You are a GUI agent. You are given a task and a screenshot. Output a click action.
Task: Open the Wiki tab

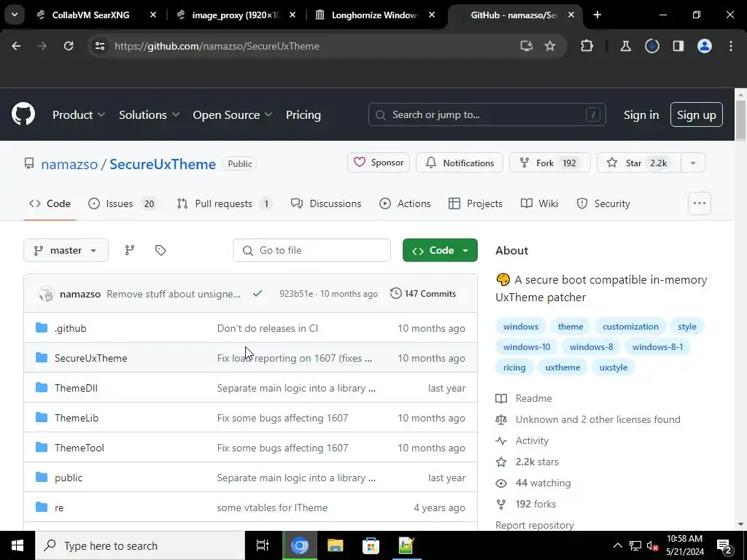539,203
